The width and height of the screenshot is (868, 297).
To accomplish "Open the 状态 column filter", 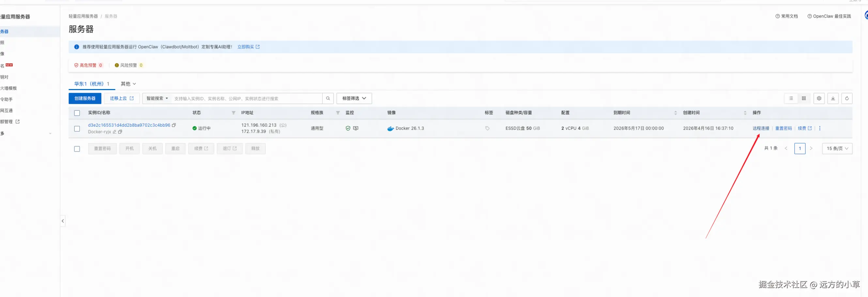I will (234, 113).
